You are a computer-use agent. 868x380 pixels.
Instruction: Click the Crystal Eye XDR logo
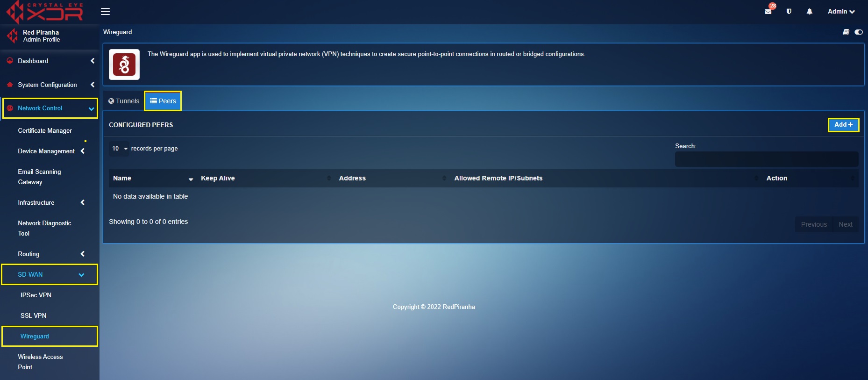click(44, 12)
